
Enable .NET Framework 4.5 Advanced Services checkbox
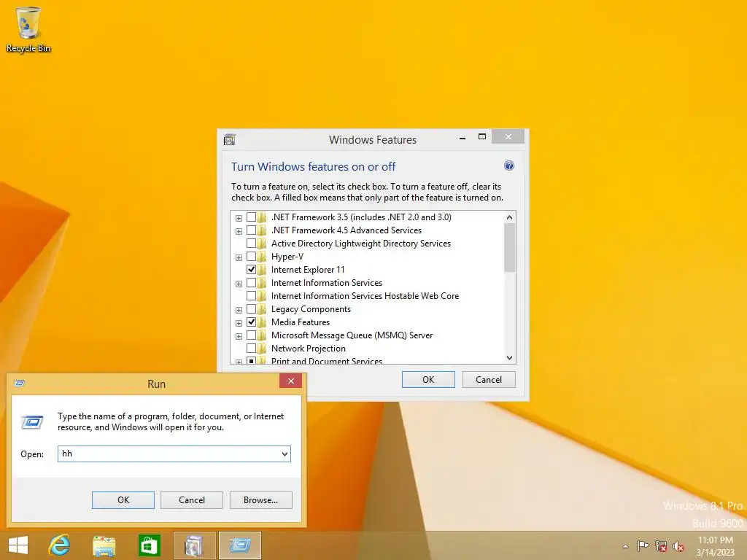[251, 230]
